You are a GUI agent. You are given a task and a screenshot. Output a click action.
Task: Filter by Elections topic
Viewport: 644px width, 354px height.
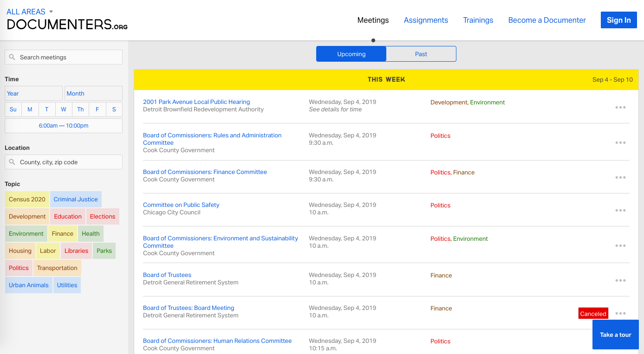click(x=103, y=216)
